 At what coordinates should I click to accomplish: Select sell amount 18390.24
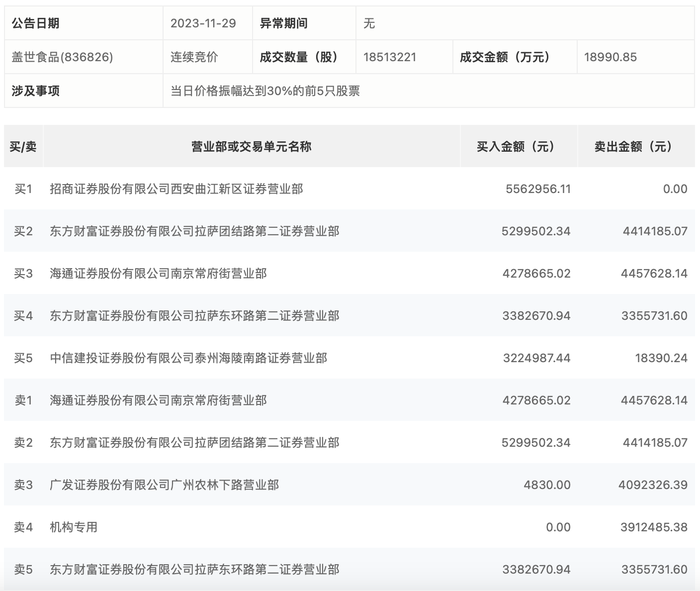click(661, 358)
